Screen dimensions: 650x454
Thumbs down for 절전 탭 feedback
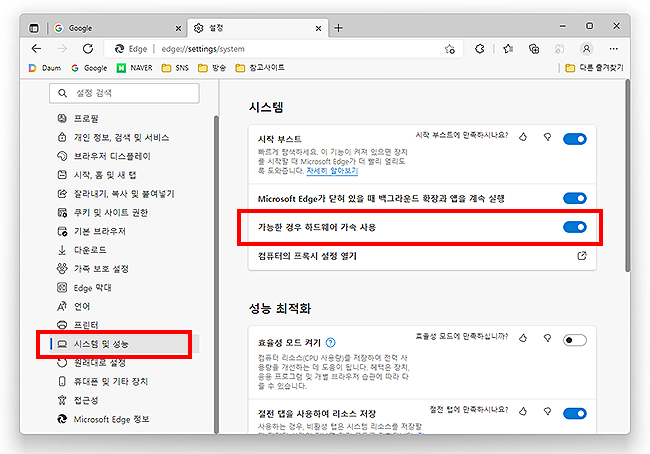(547, 411)
